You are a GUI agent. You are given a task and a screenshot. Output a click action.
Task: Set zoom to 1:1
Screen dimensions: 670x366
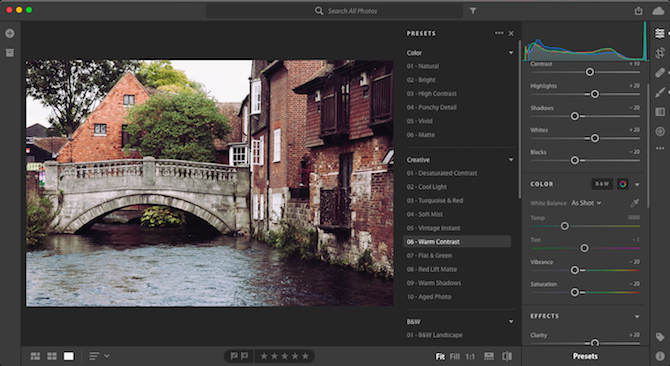coord(470,356)
